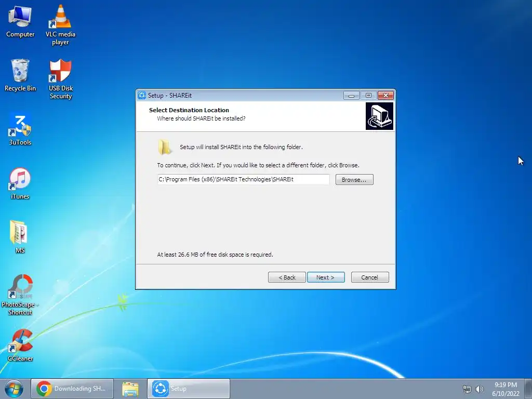Click the 'Setup - SHAREit' title text

pos(170,96)
